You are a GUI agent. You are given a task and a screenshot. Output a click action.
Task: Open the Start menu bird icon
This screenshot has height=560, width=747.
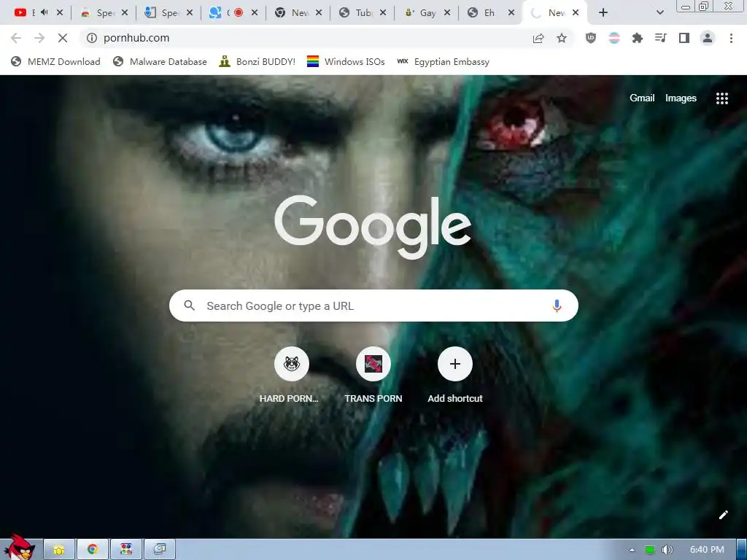tap(20, 548)
